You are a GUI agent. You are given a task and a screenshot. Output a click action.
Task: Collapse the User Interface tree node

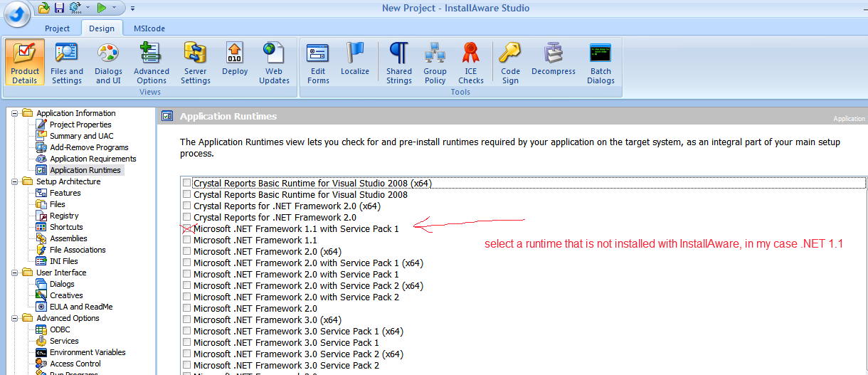click(x=14, y=273)
